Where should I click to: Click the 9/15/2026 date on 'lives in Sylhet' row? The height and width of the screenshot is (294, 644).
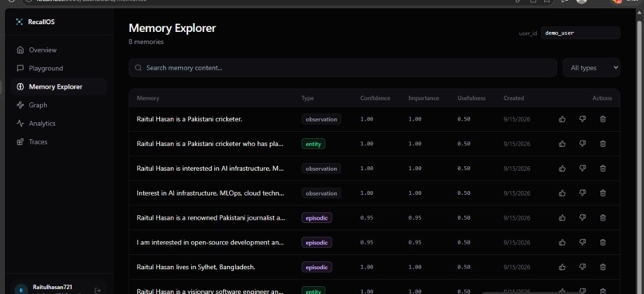(x=517, y=267)
